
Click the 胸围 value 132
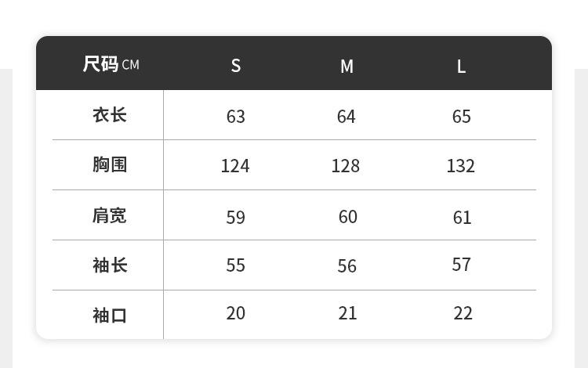tap(461, 166)
